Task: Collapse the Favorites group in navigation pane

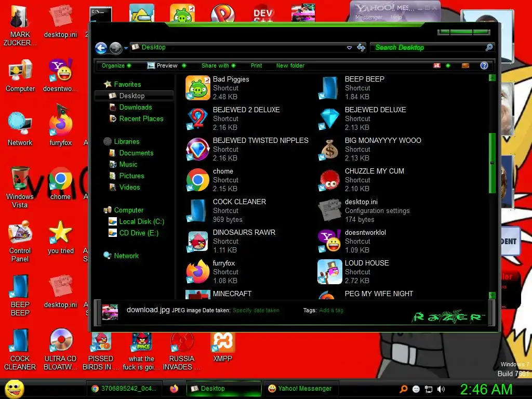Action: pos(127,84)
